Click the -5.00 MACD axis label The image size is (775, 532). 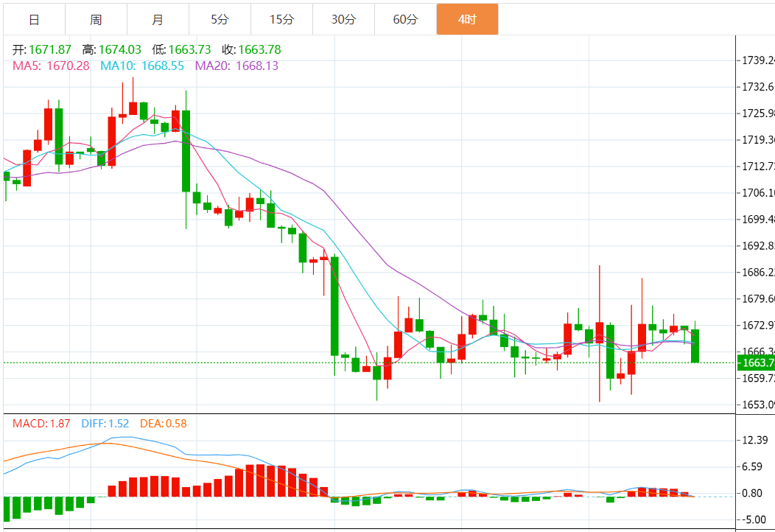754,519
